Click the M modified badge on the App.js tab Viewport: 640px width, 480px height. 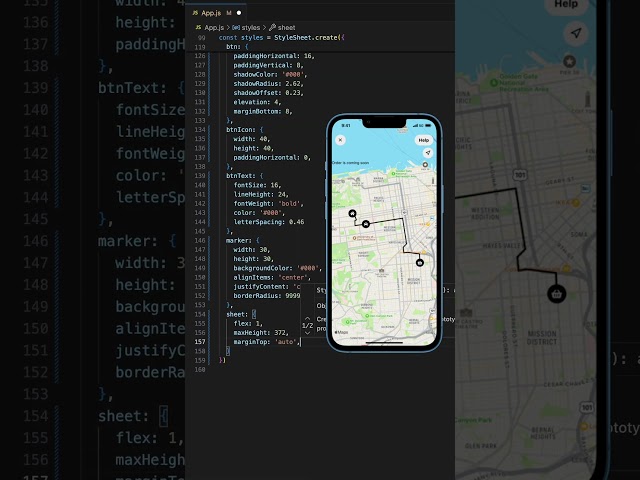click(x=229, y=13)
